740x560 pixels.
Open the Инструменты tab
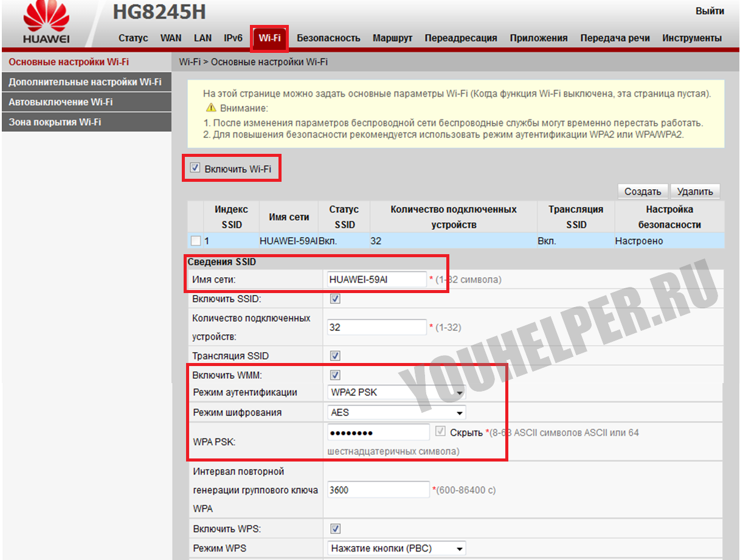coord(692,38)
